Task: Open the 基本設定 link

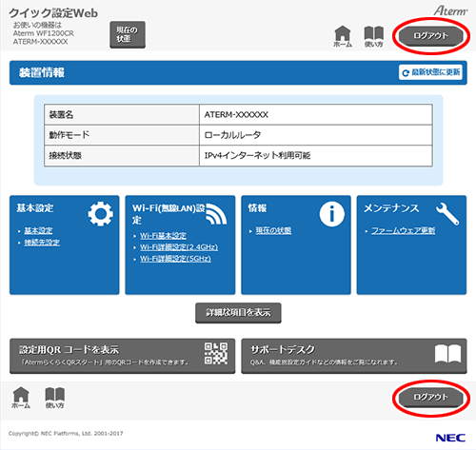Action: 38,230
